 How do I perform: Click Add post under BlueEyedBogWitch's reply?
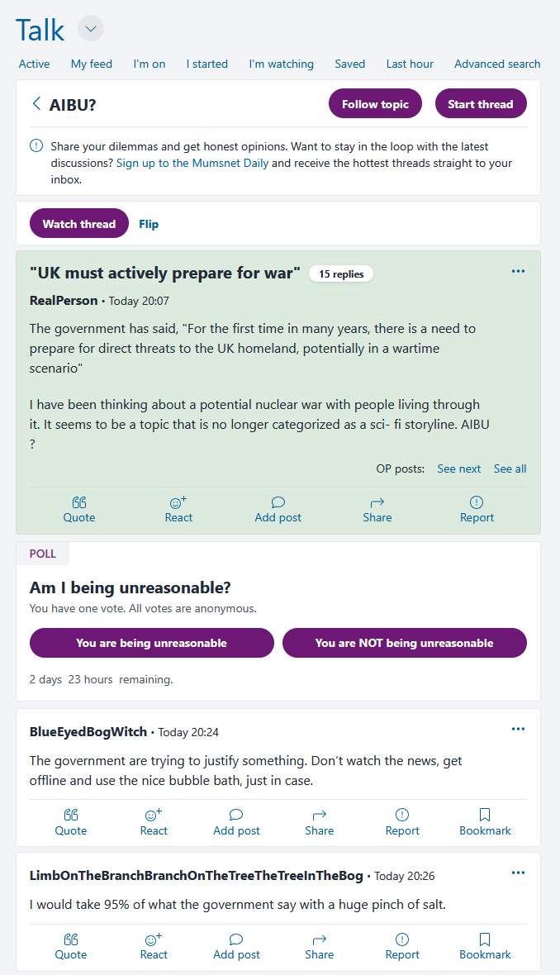(x=236, y=822)
